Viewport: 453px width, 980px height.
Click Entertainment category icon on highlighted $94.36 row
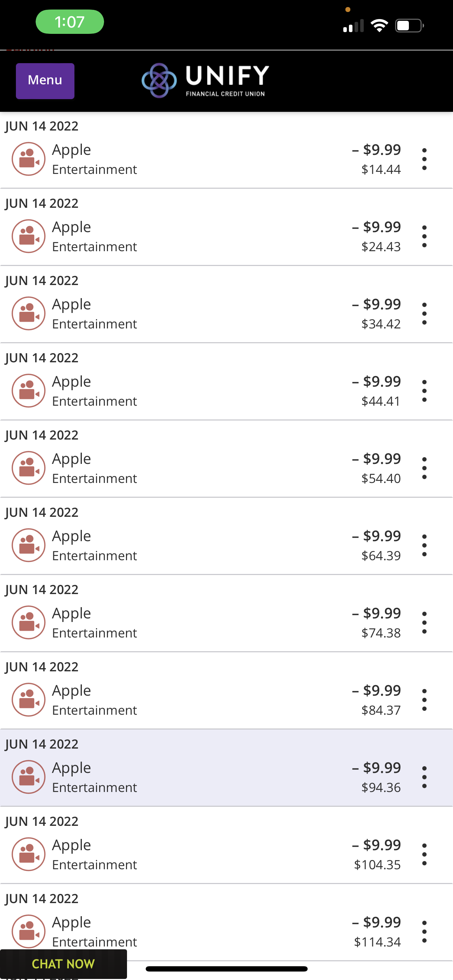[29, 777]
